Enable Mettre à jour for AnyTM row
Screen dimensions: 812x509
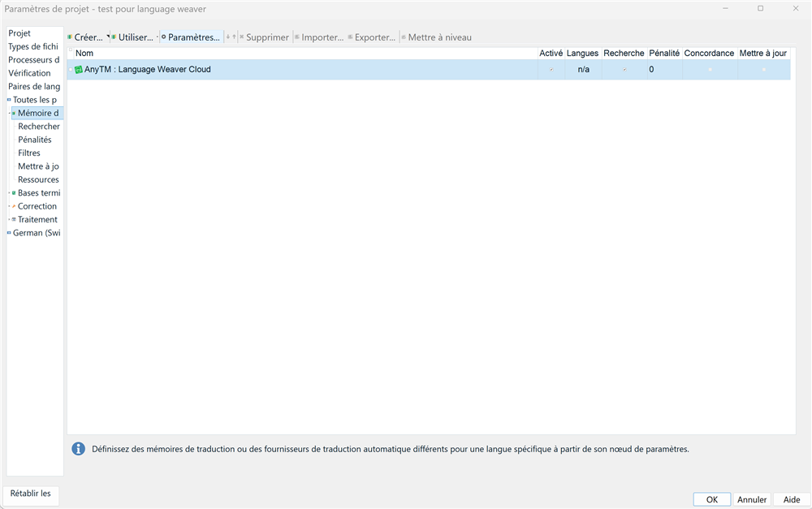(762, 70)
